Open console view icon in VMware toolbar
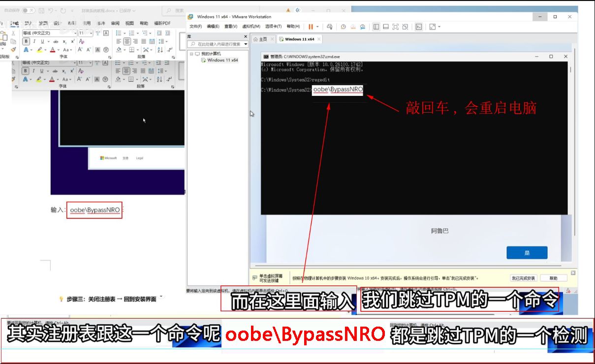 pos(418,27)
